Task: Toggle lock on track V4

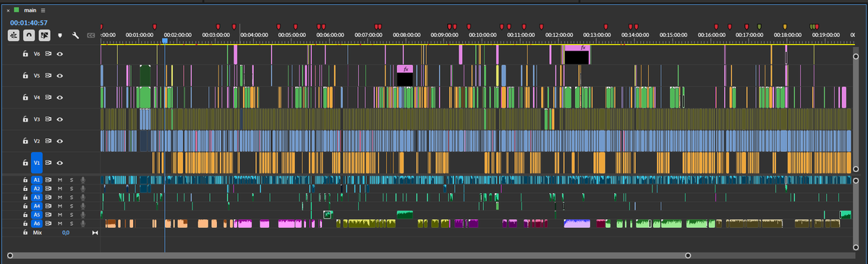Action: 25,97
